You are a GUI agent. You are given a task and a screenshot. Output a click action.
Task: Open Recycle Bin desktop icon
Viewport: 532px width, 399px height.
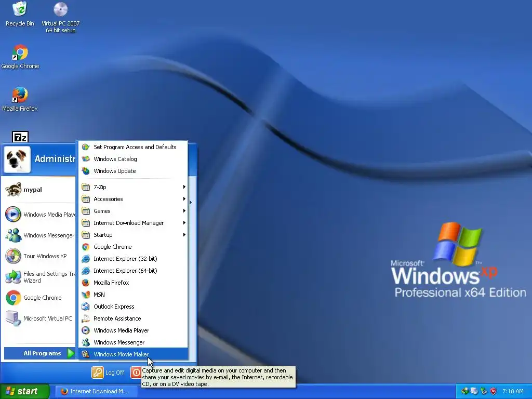click(x=20, y=14)
